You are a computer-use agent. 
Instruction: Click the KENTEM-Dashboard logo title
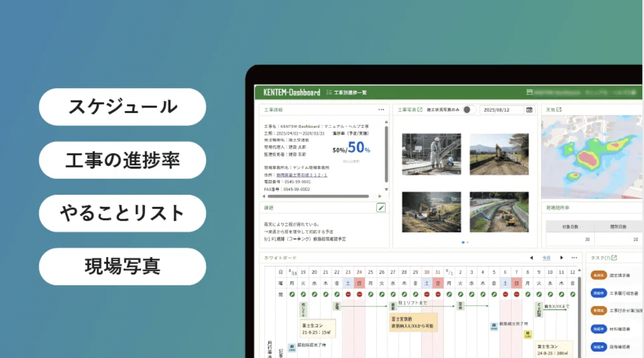coord(291,92)
